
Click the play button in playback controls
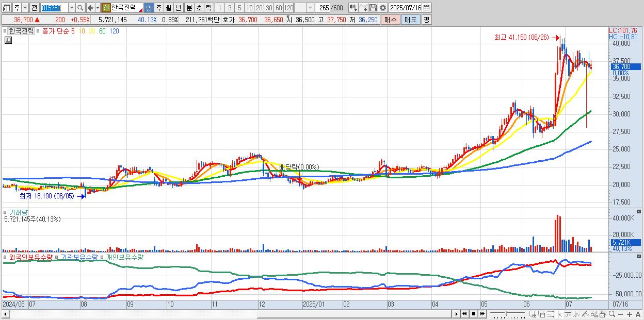pos(456,314)
